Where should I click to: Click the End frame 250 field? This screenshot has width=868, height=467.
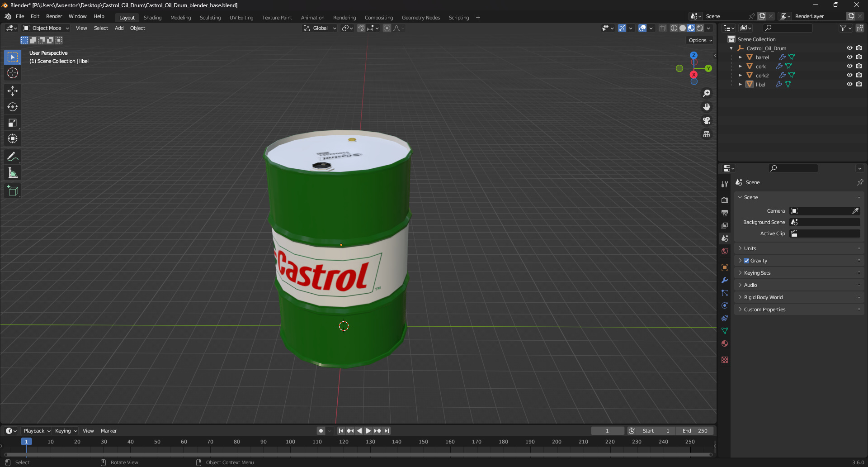695,431
